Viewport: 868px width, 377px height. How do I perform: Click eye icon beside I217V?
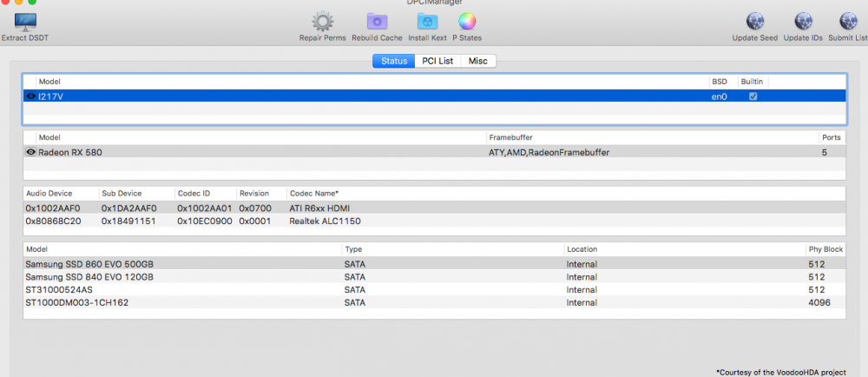[x=31, y=96]
